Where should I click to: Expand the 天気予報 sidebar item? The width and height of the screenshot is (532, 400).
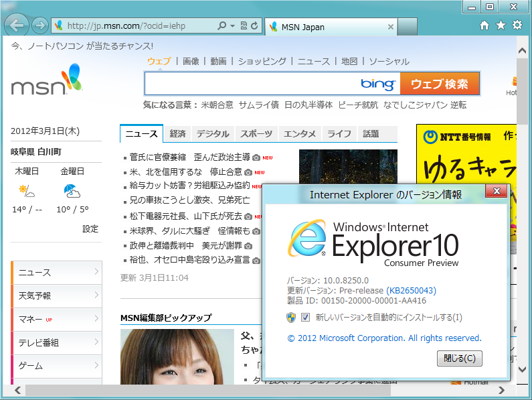tap(57, 295)
